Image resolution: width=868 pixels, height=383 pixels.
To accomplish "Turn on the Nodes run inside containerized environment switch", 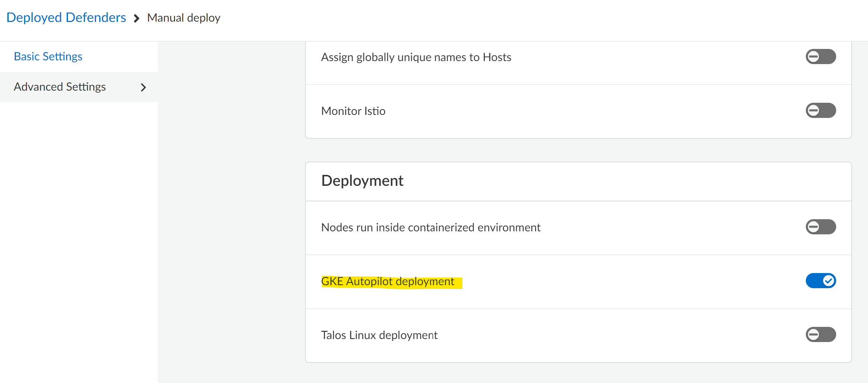I will coord(821,227).
